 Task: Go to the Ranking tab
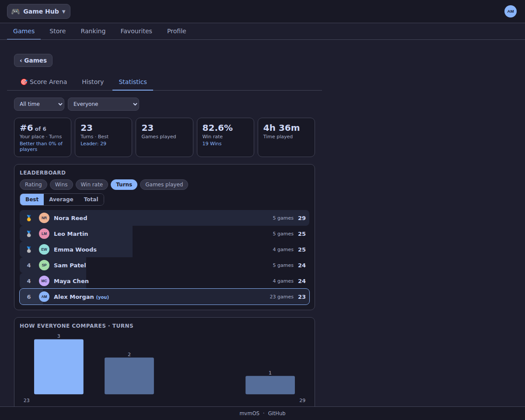click(x=93, y=31)
